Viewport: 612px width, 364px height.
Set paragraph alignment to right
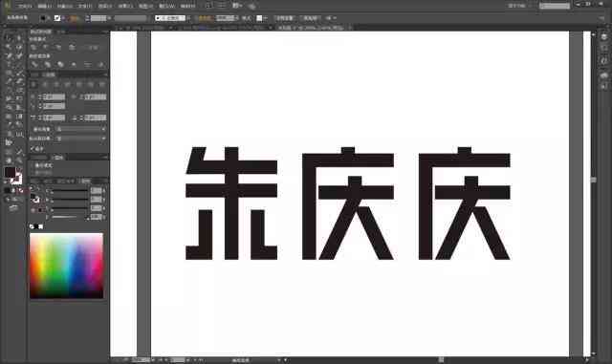click(x=56, y=84)
